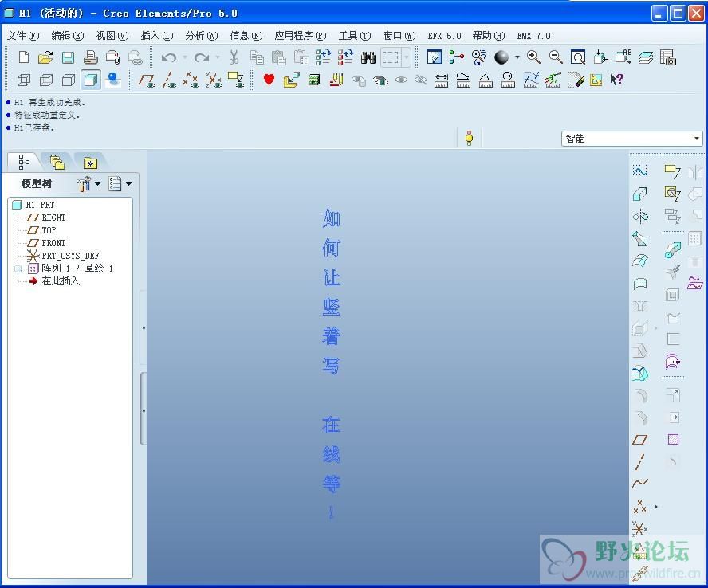Cut selection with scissors icon
Viewport: 708px width, 588px height.
point(234,57)
